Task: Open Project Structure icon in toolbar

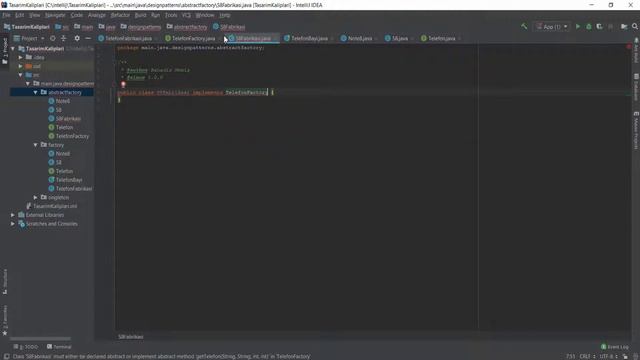Action: [x=624, y=27]
